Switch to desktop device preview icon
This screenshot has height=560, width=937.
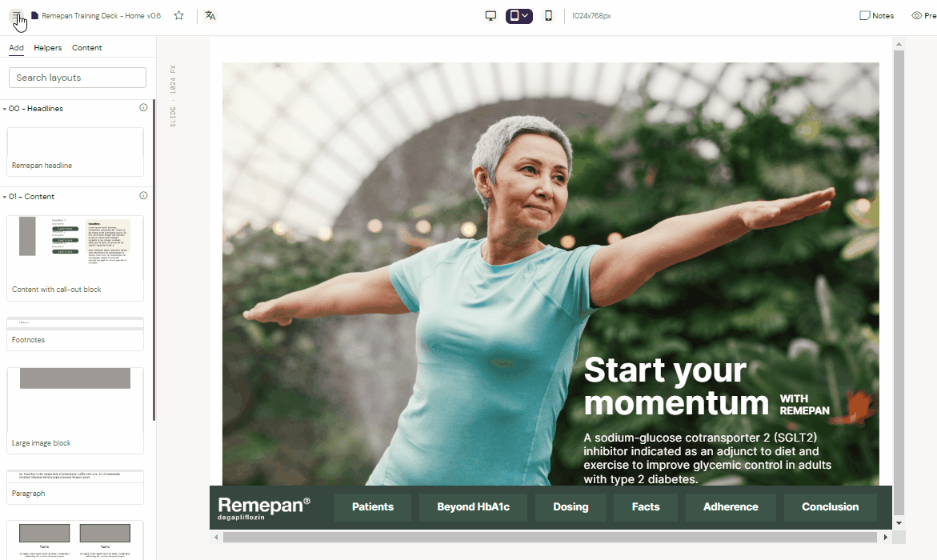point(491,15)
